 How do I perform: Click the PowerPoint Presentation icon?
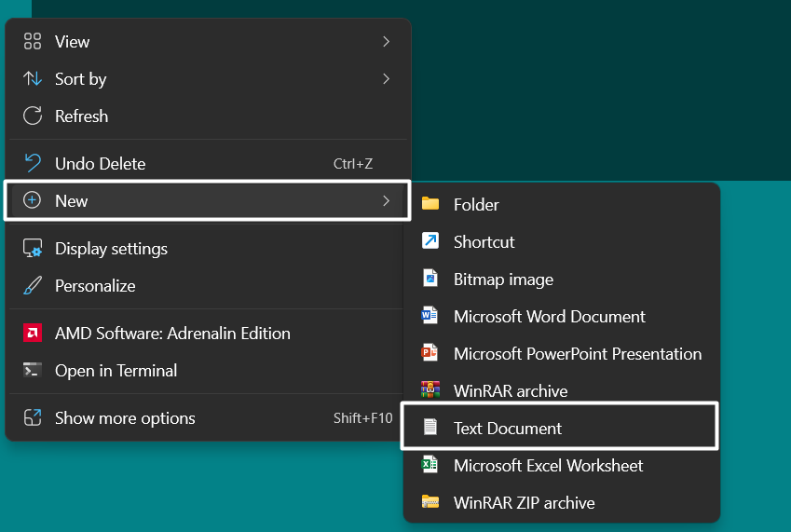(x=430, y=353)
